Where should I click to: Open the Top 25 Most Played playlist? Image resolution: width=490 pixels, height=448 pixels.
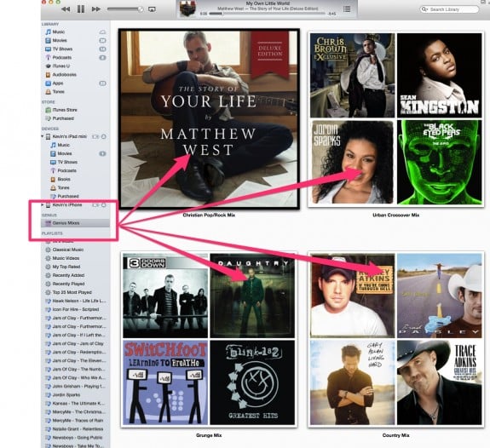[x=72, y=292]
